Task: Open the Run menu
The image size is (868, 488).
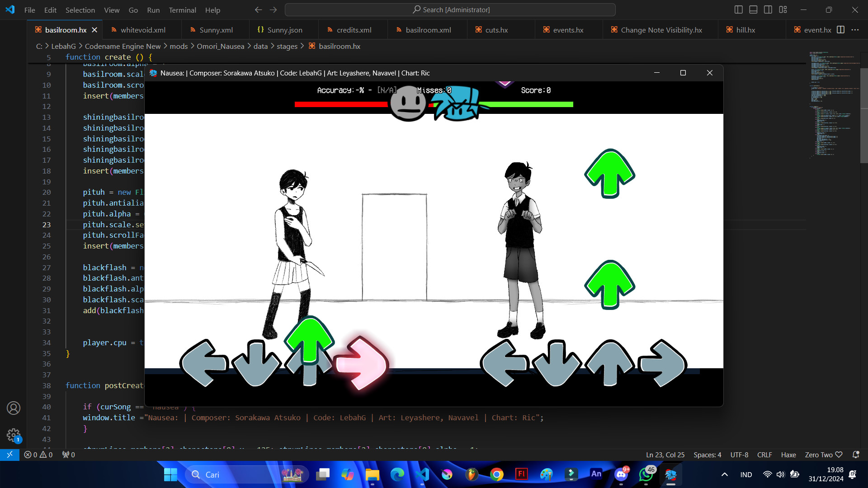Action: point(153,9)
